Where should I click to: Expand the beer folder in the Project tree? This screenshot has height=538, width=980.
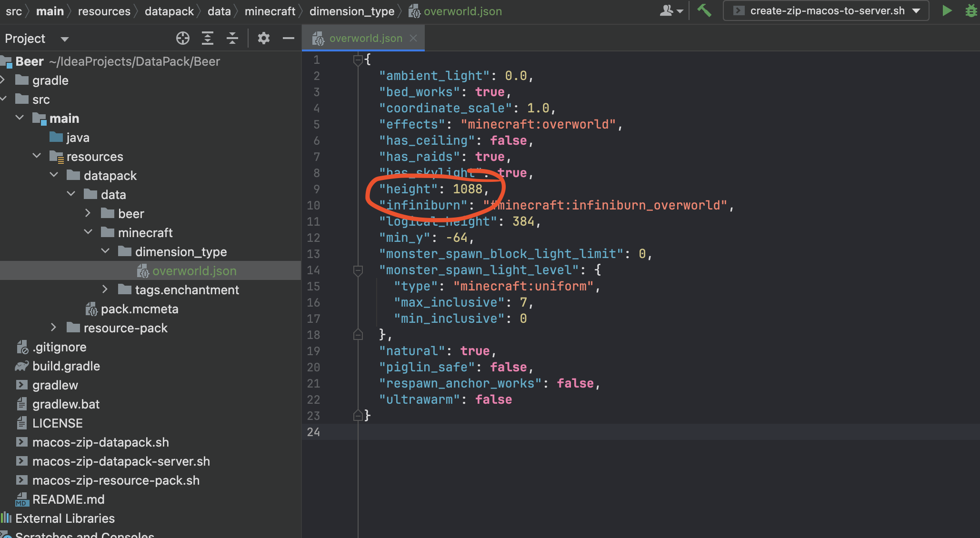coord(88,213)
